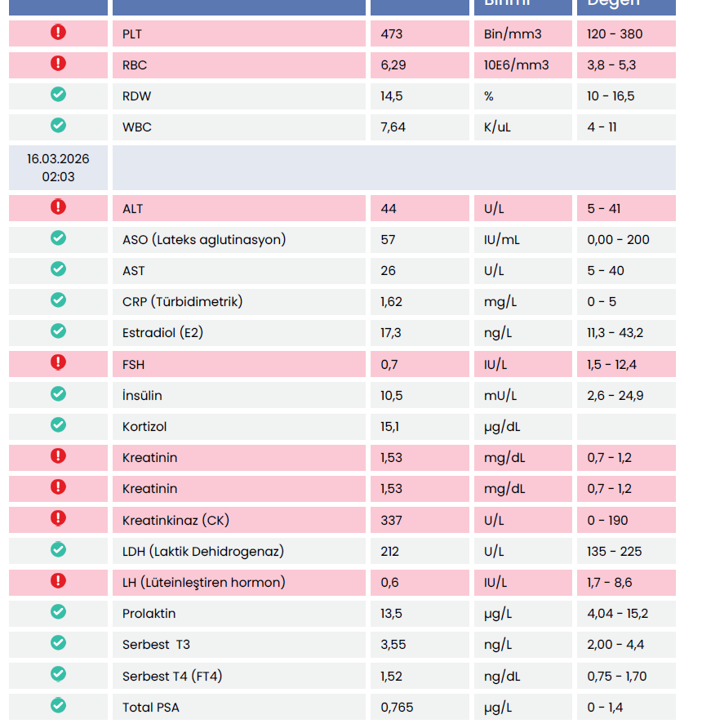
Task: Click the LDH (Laktik Dehidrogenaz) test name
Action: 202,551
